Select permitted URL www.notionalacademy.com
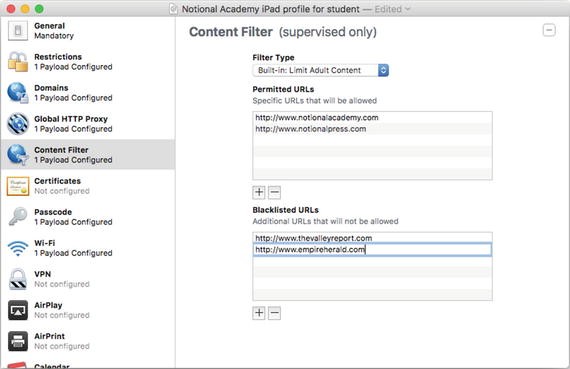The width and height of the screenshot is (570, 369). tap(372, 117)
